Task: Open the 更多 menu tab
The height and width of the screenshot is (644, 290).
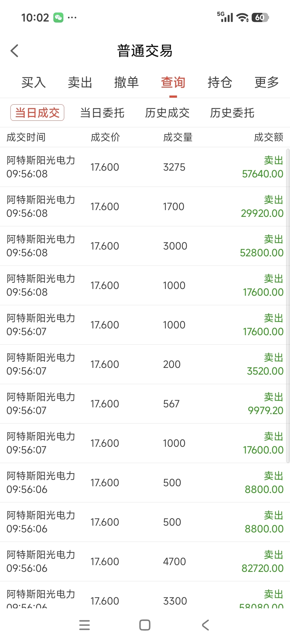Action: pyautogui.click(x=266, y=82)
